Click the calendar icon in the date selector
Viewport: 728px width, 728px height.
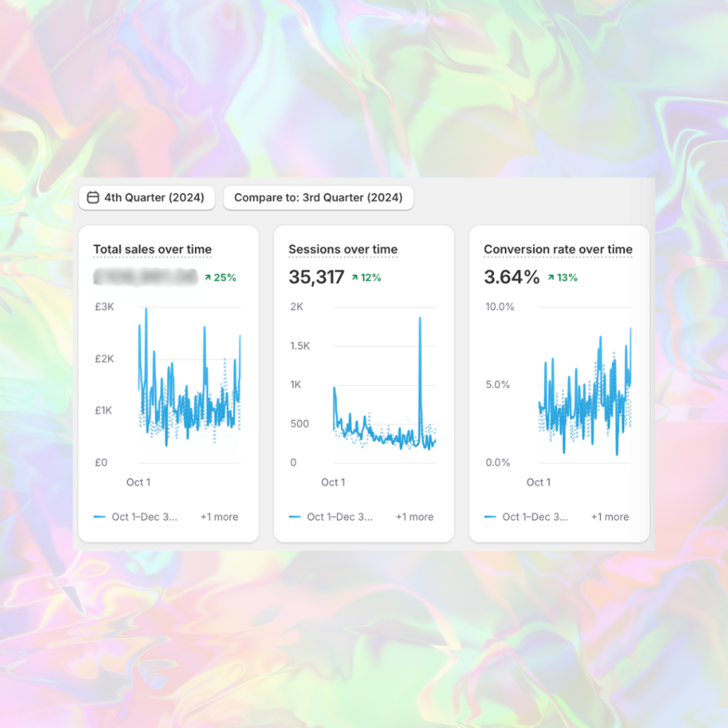93,198
